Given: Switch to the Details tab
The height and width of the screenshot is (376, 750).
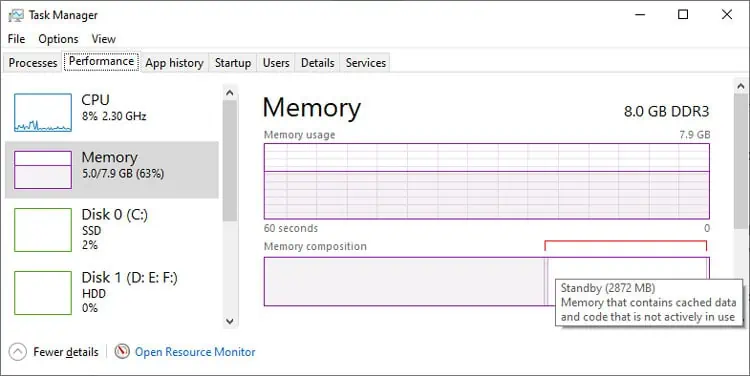Looking at the screenshot, I should [318, 63].
